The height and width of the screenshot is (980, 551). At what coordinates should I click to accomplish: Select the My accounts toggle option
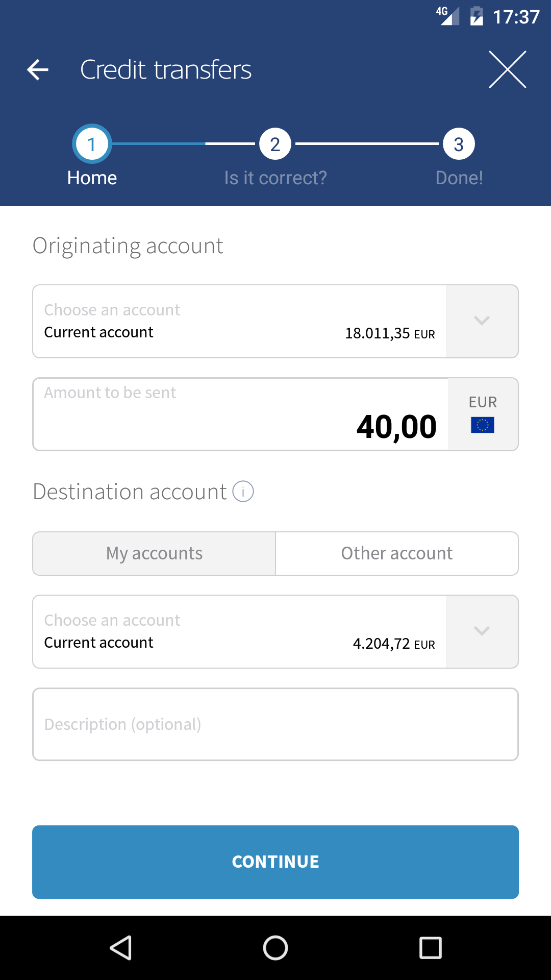[154, 554]
